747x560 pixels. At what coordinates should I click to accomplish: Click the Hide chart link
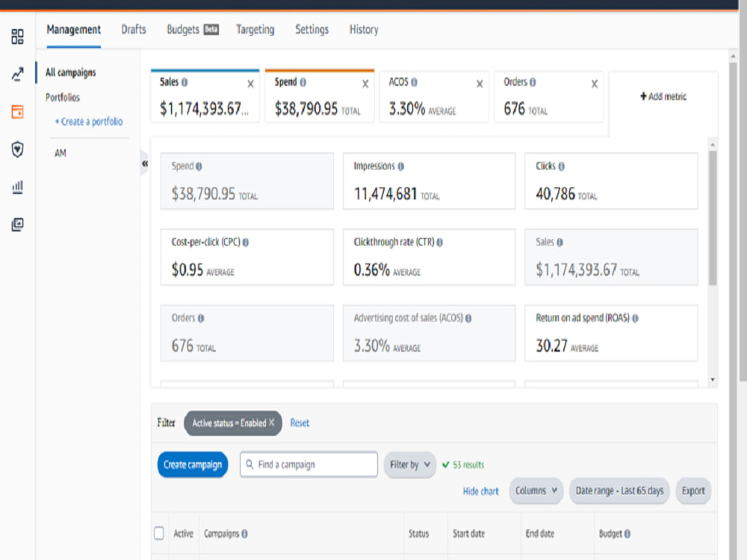480,491
